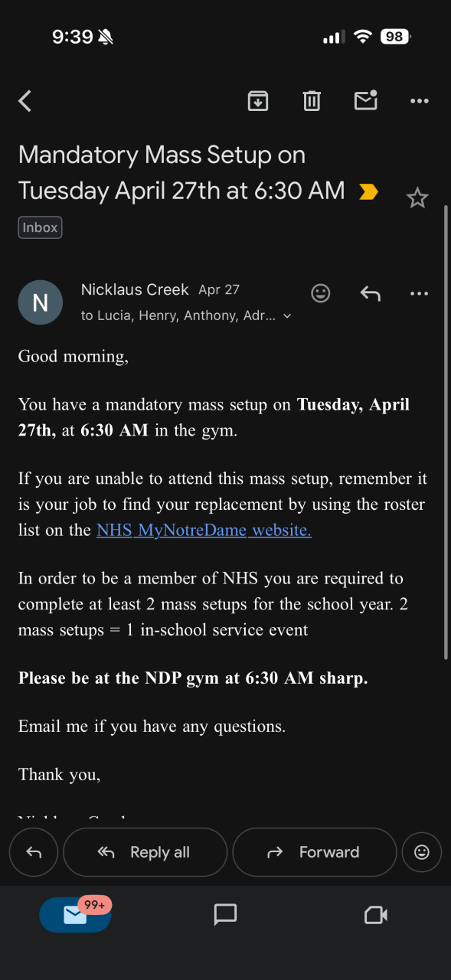This screenshot has width=451, height=980.
Task: Open emoji reactions from bottom action row
Action: click(x=422, y=852)
